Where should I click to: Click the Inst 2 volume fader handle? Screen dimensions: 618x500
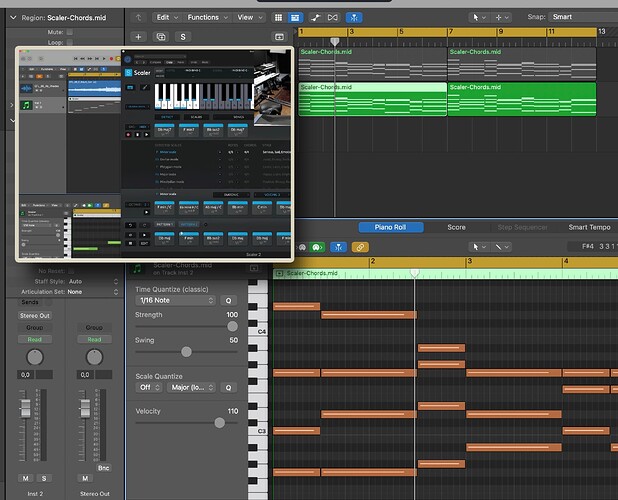25,408
